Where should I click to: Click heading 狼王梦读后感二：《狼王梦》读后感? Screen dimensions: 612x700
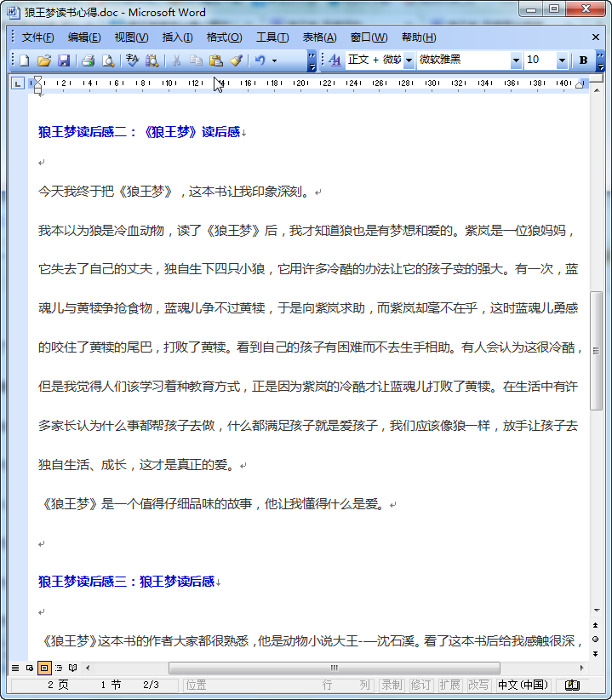140,132
